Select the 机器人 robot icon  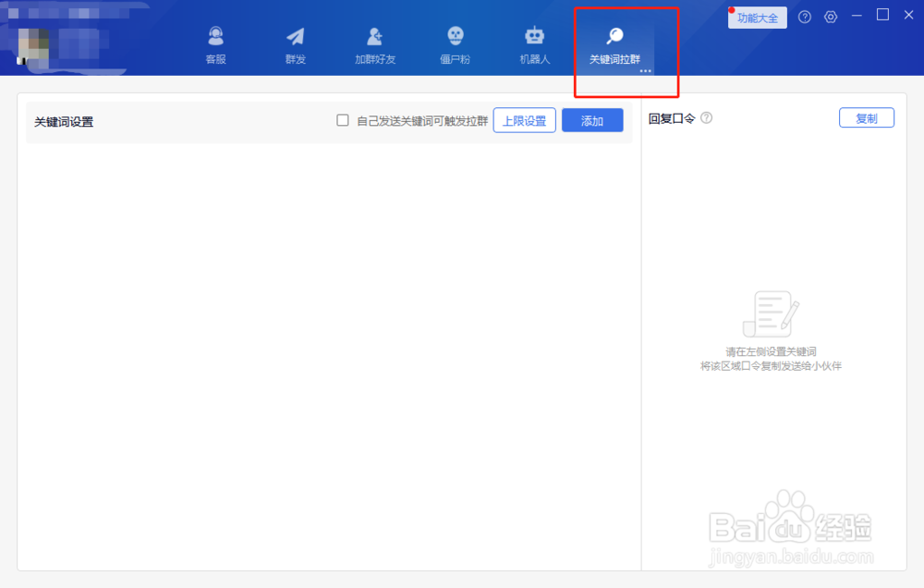[532, 42]
